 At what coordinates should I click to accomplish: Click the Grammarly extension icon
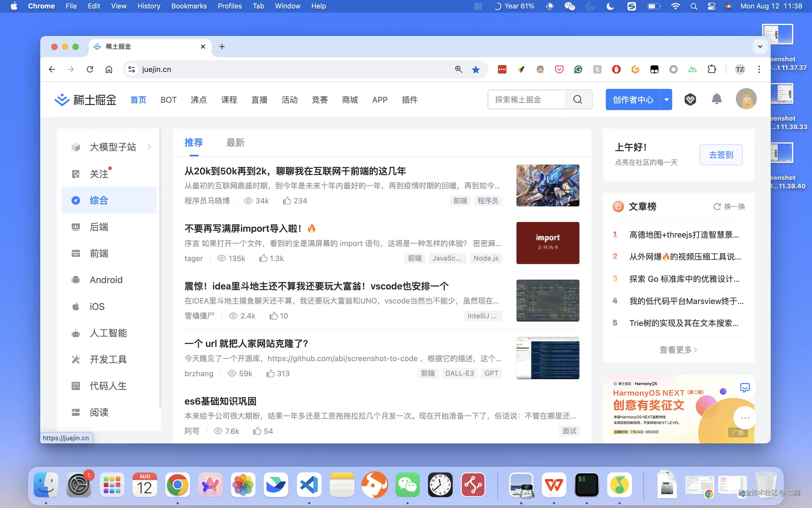(578, 69)
